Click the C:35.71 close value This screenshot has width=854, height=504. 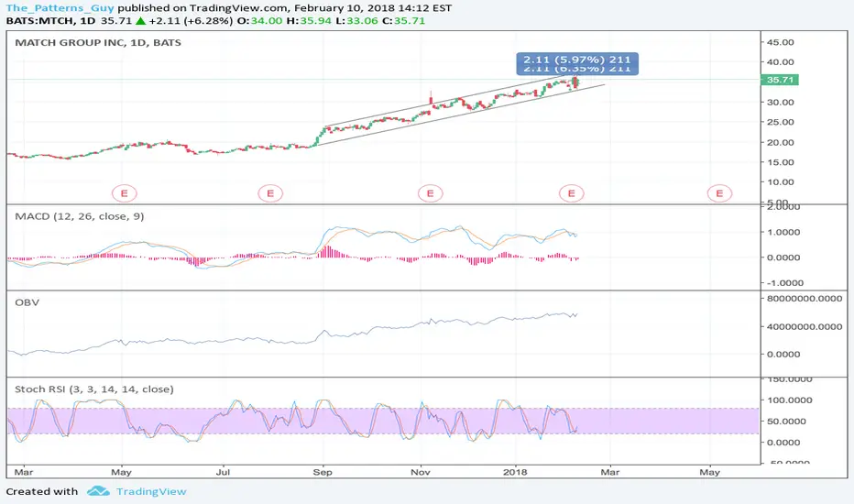(403, 21)
